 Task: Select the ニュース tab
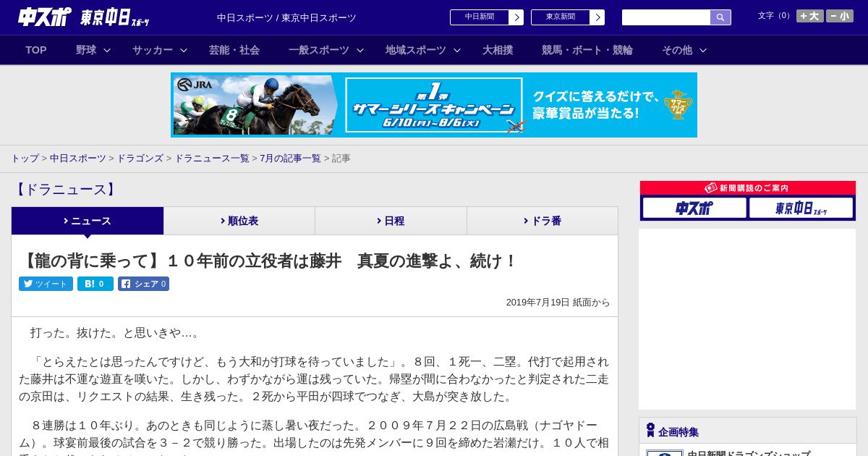88,221
